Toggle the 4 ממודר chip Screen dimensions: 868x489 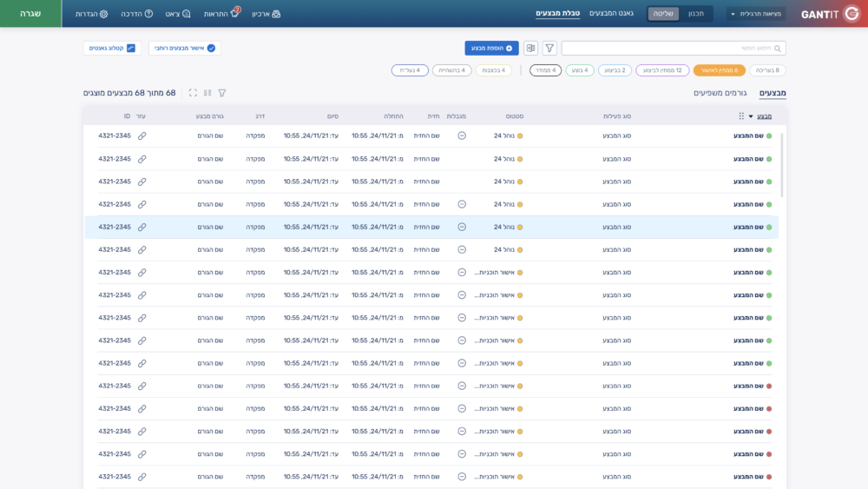pos(545,70)
